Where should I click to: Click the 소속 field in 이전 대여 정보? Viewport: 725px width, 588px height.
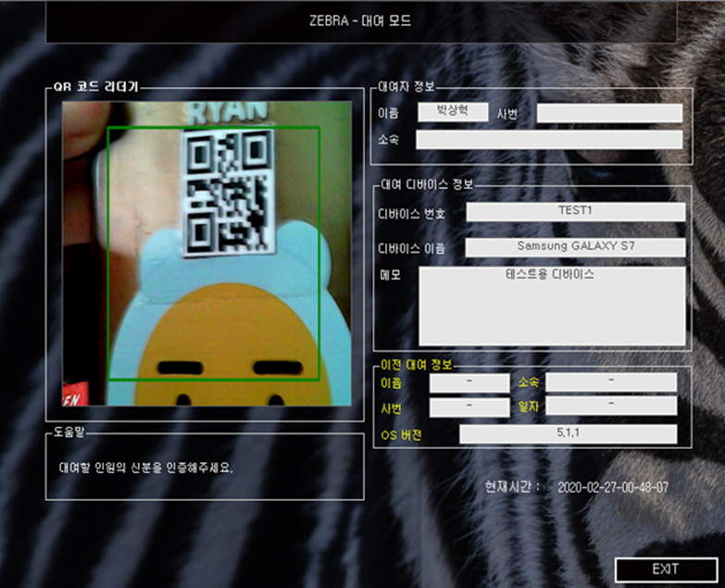tap(611, 382)
